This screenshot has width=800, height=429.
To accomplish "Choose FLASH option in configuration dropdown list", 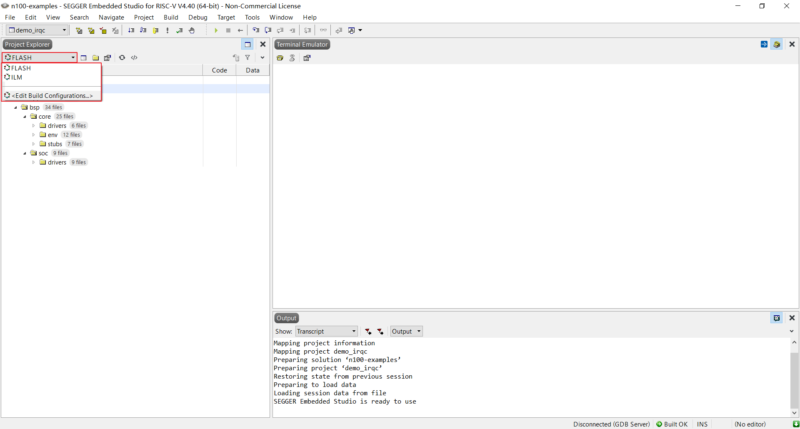I will [21, 68].
